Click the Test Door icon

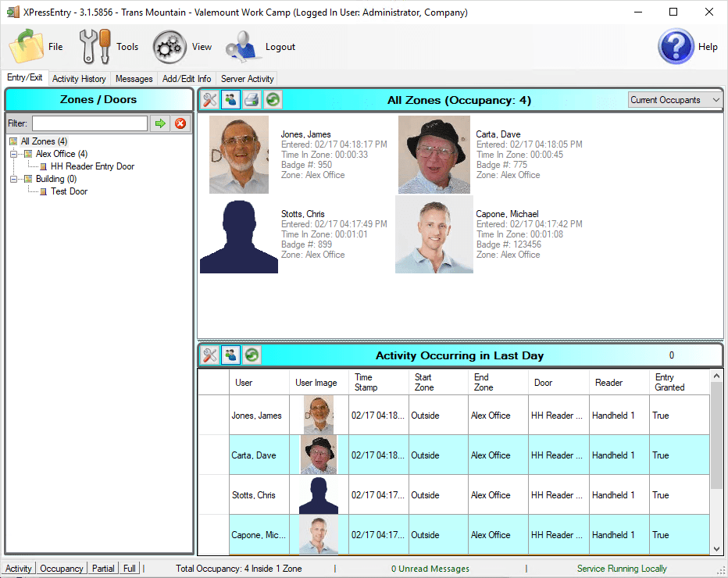(43, 191)
